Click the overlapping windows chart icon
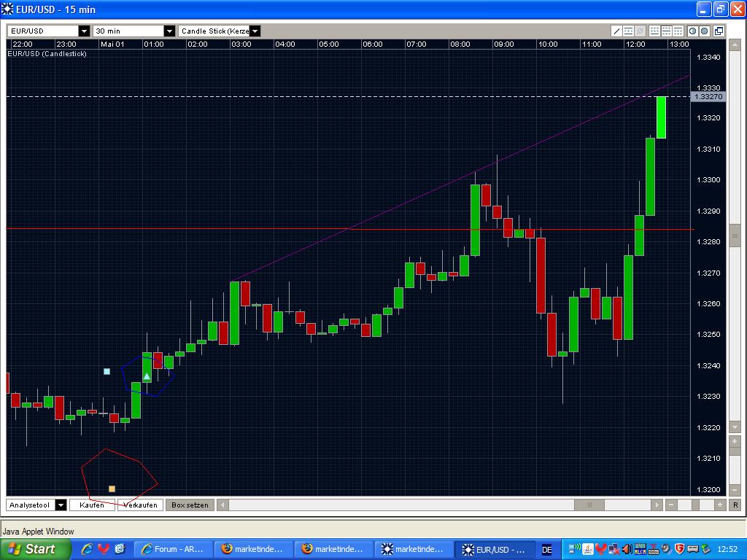747x560 pixels. (719, 31)
